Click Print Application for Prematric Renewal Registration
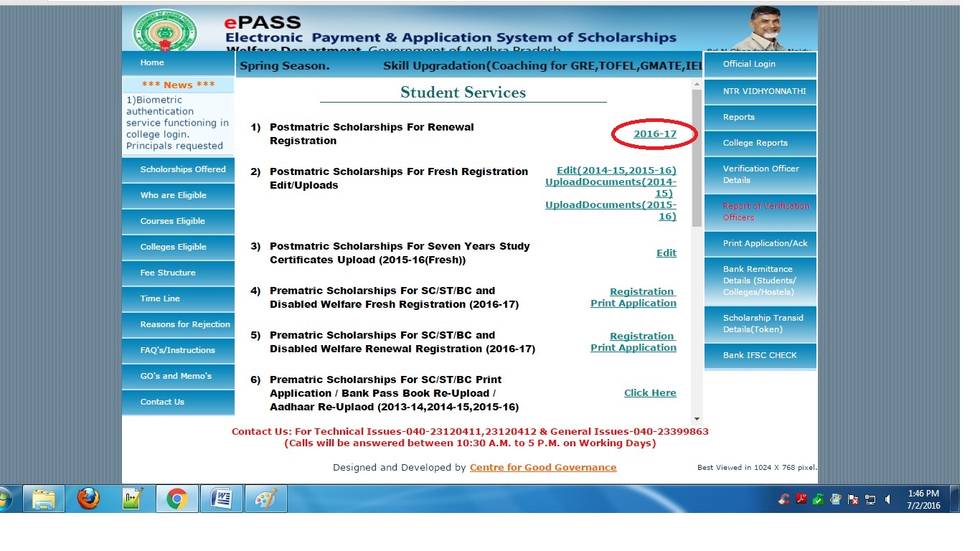Viewport: 980px width, 551px height. click(x=633, y=348)
